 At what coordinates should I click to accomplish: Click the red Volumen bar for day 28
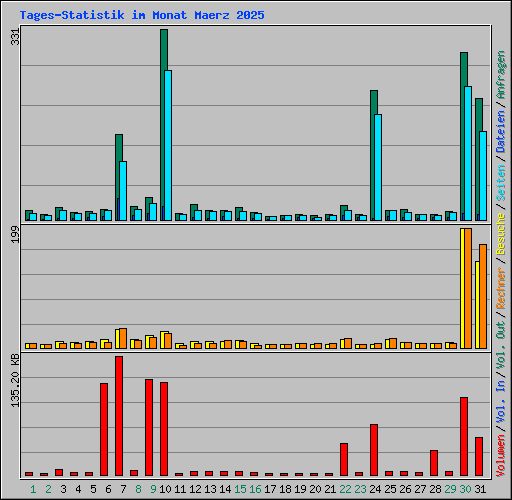434,463
